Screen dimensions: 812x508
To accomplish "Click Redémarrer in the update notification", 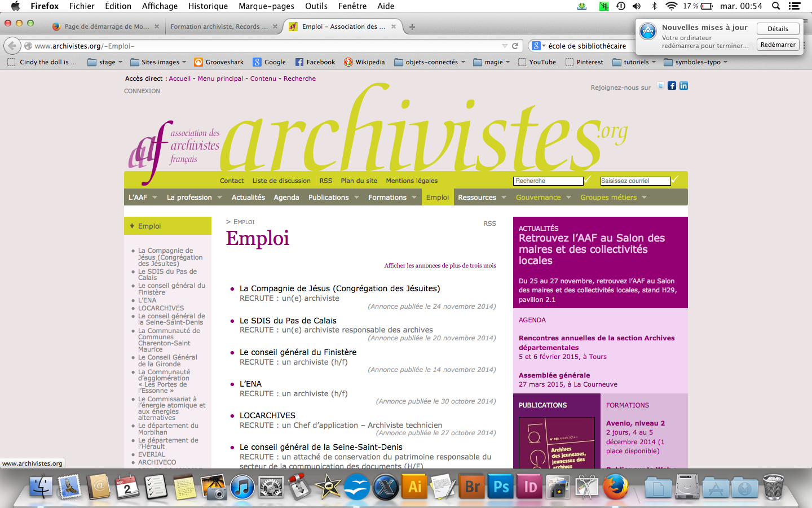I will click(778, 45).
